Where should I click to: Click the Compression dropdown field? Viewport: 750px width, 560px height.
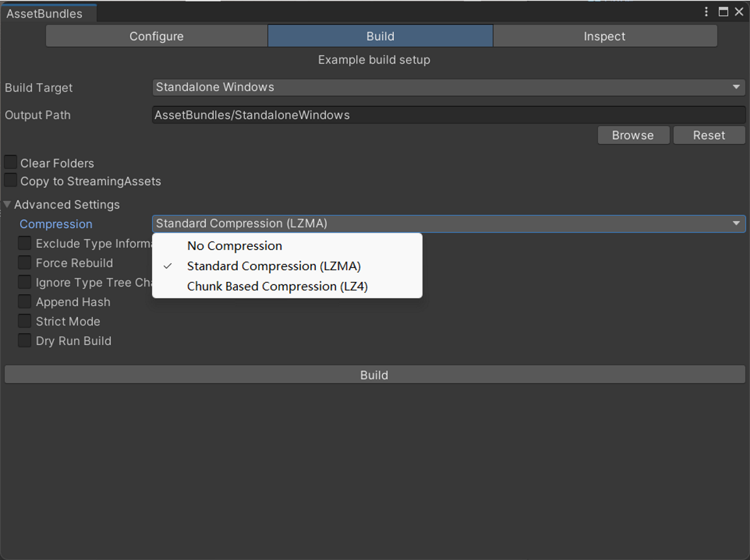tap(448, 223)
